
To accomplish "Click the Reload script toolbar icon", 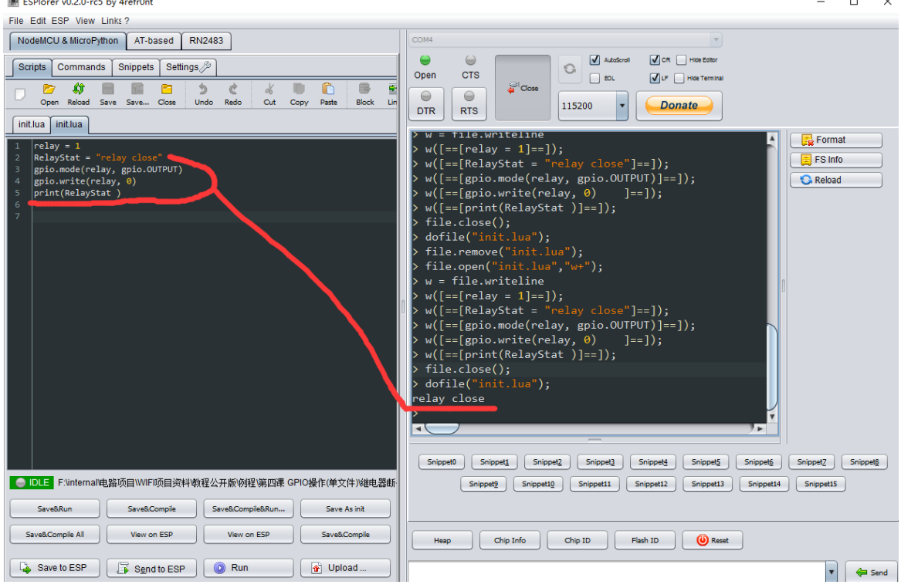I will 78,94.
